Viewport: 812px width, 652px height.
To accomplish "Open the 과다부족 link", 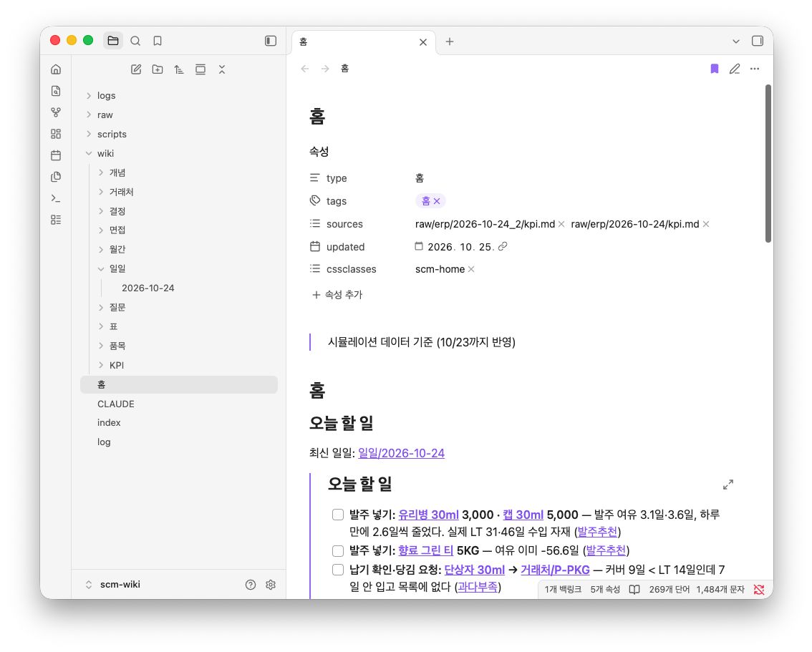I will [x=478, y=587].
